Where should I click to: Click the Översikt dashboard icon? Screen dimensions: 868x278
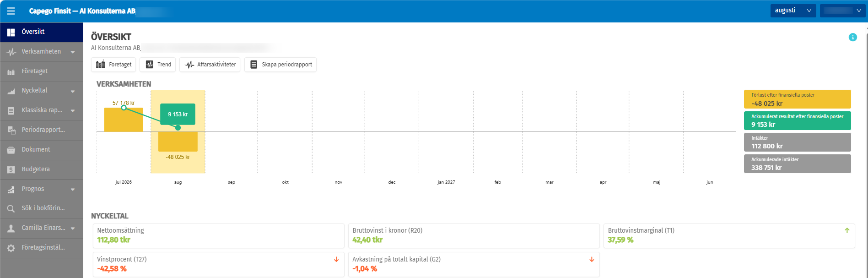[11, 32]
